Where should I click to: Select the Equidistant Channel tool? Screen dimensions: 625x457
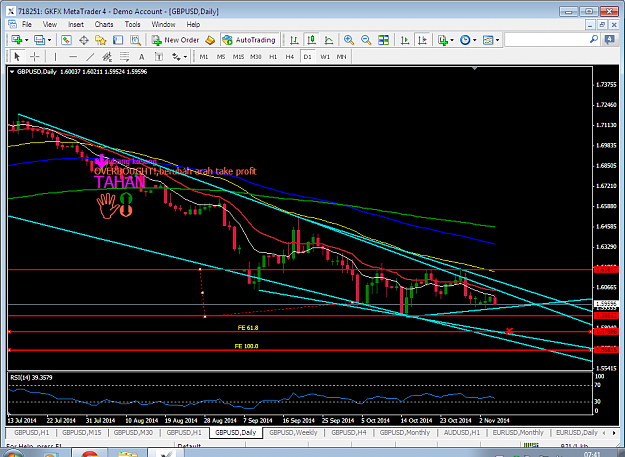[x=107, y=57]
